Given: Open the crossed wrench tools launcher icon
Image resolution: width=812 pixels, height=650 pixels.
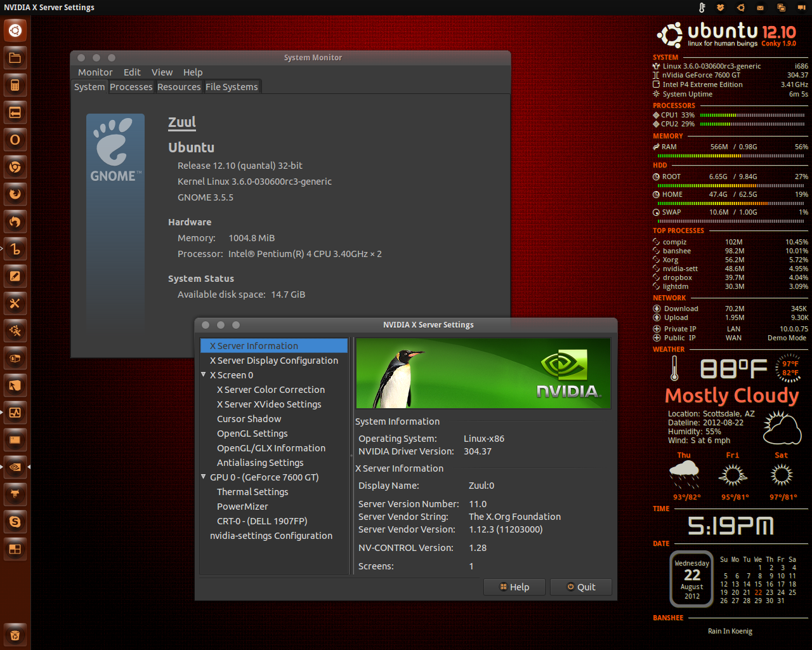Looking at the screenshot, I should click(x=15, y=303).
